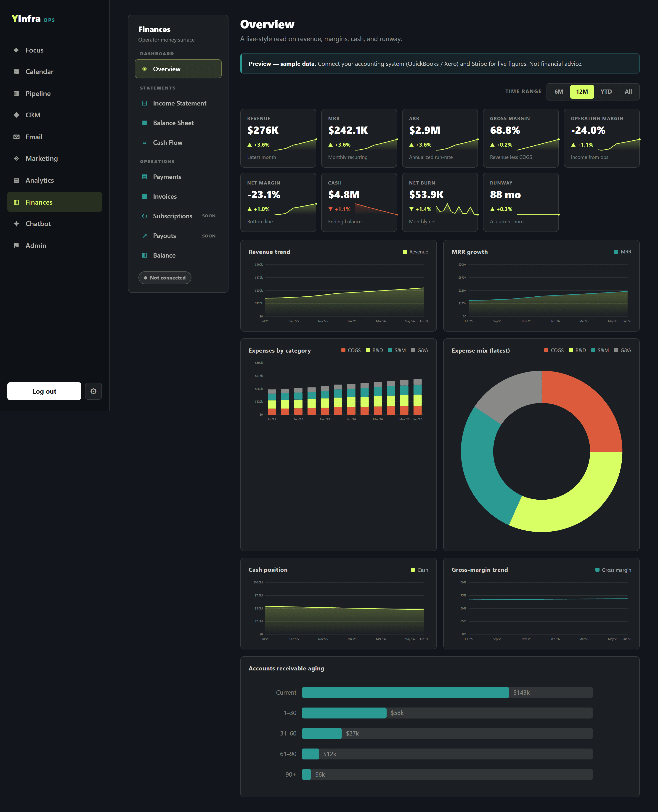Click the 31–60 aging bar
This screenshot has width=658, height=812.
tap(321, 733)
